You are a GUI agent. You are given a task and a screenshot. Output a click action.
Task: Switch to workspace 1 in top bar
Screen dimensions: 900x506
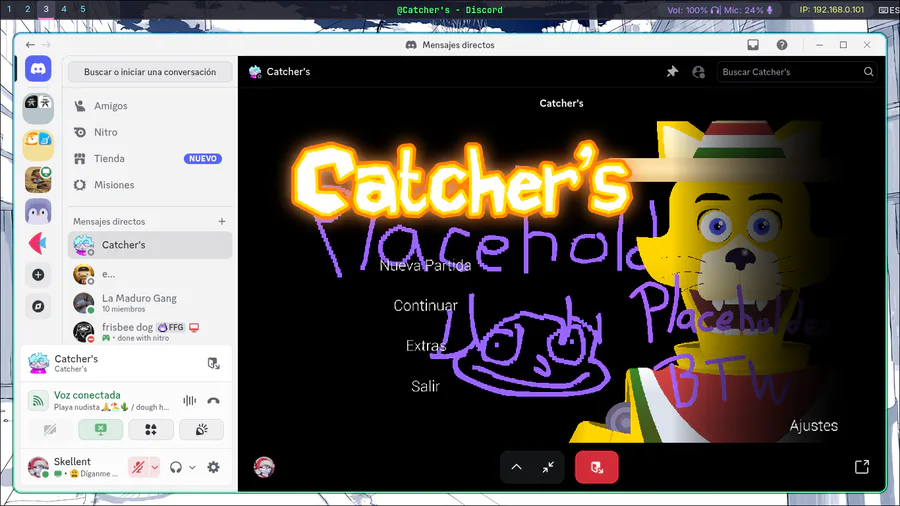pyautogui.click(x=9, y=9)
